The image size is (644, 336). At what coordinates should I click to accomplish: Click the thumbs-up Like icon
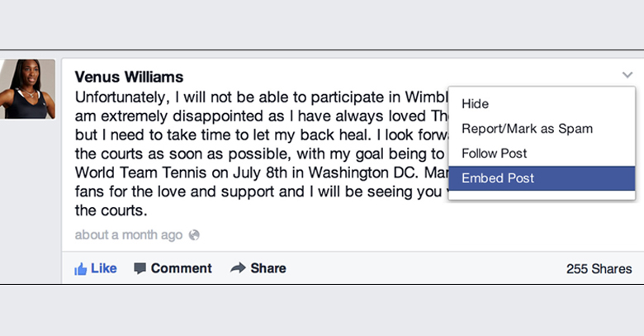(x=81, y=269)
